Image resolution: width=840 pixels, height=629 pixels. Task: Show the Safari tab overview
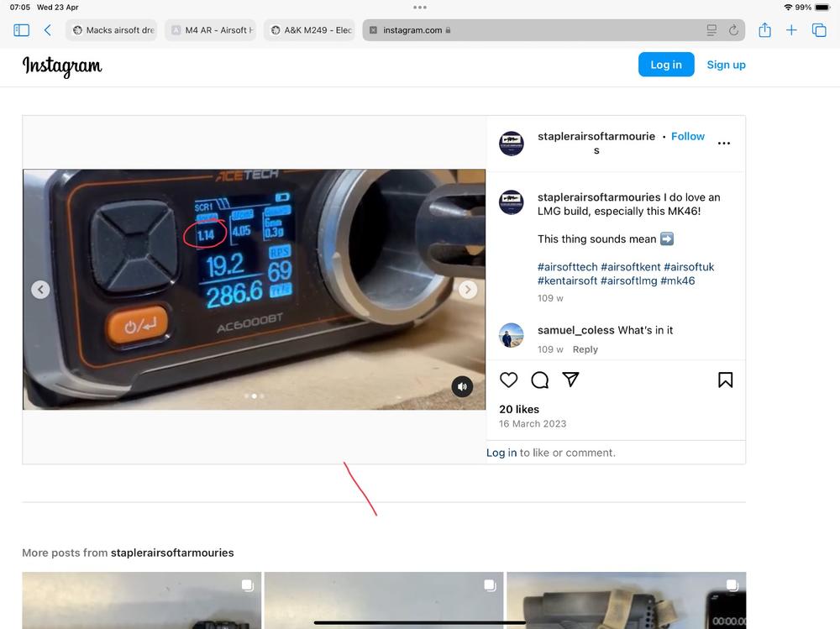tap(819, 30)
